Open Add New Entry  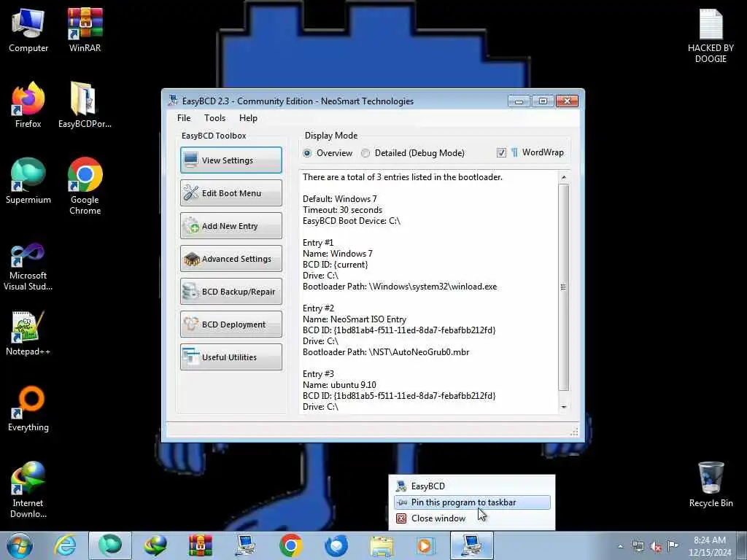point(231,226)
